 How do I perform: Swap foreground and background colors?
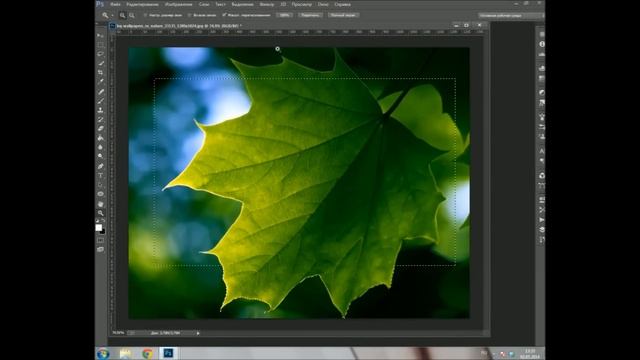(103, 221)
